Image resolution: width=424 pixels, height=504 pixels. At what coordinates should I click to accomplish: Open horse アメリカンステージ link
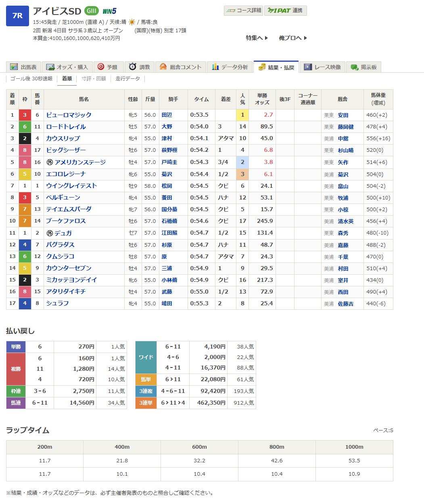[x=80, y=162]
